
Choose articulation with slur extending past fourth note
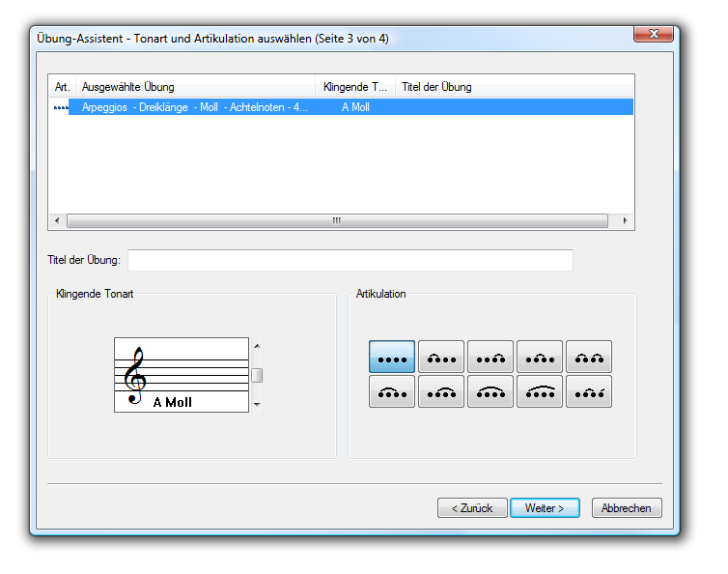540,391
